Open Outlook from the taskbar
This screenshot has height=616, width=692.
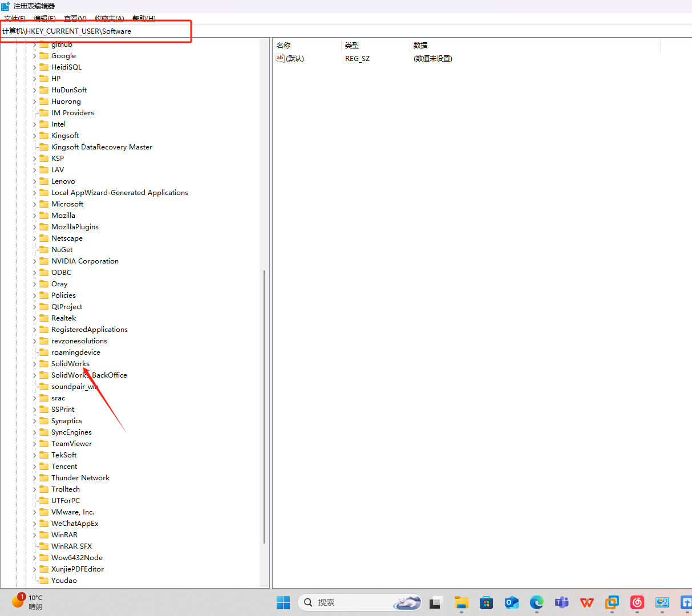coord(511,602)
